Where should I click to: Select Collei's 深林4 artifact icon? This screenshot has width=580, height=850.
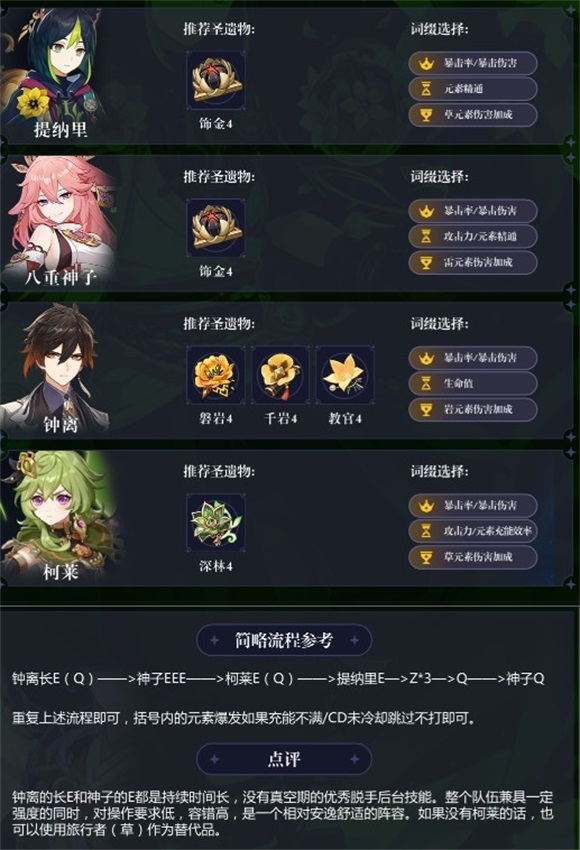click(216, 523)
